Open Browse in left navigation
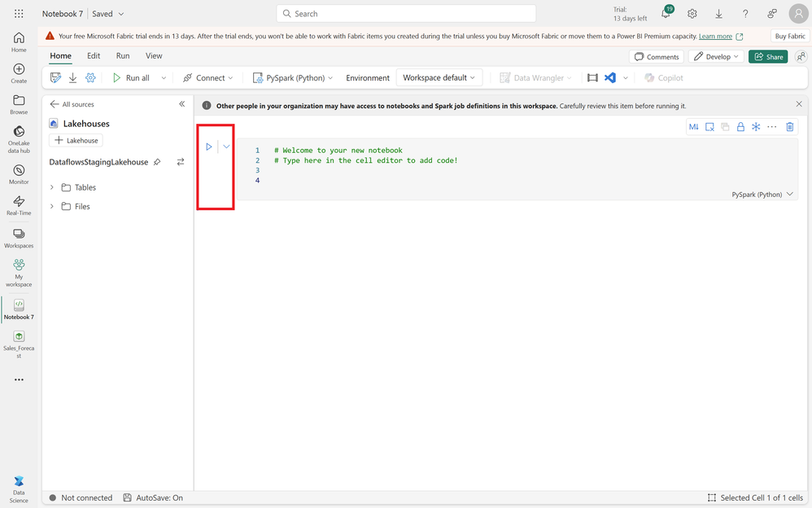The image size is (812, 508). click(19, 104)
